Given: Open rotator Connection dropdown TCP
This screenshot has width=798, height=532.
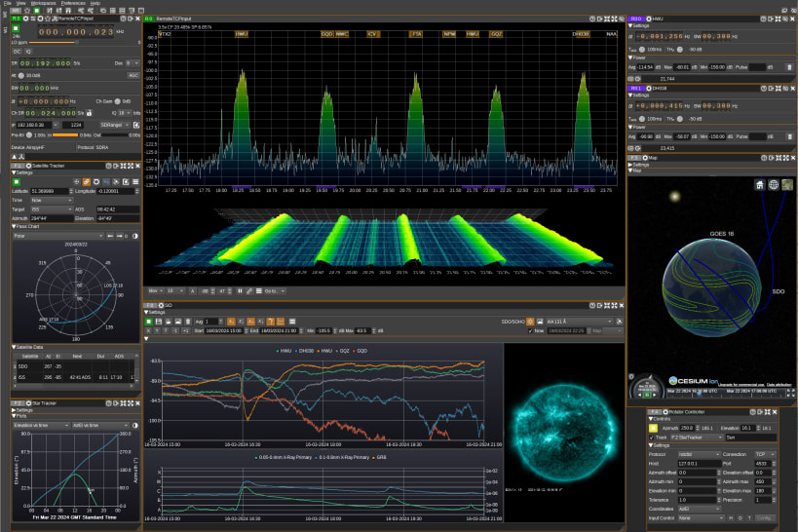Looking at the screenshot, I should (765, 454).
